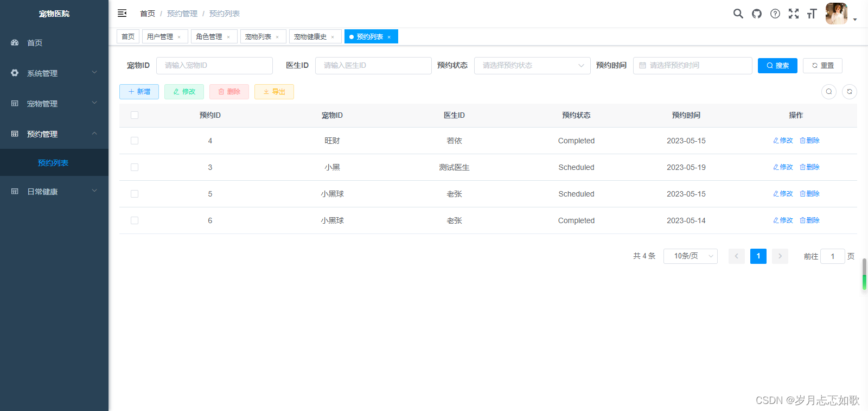Select page 1 in pagination

[x=758, y=256]
